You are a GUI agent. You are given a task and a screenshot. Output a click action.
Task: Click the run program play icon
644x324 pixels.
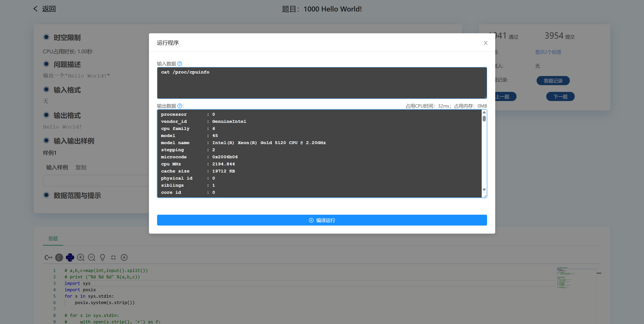pos(124,257)
